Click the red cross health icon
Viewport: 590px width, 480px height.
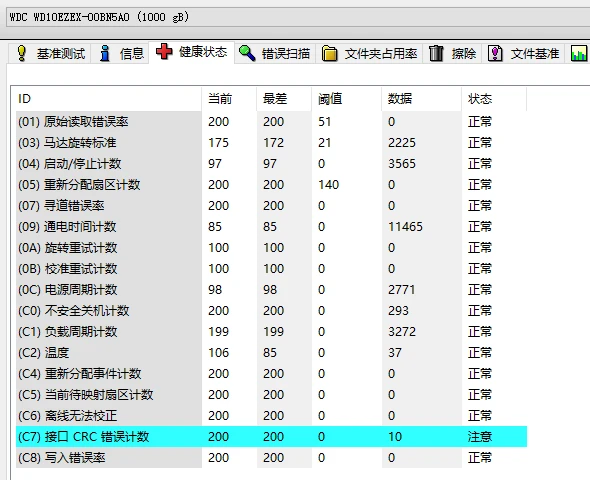tap(164, 51)
